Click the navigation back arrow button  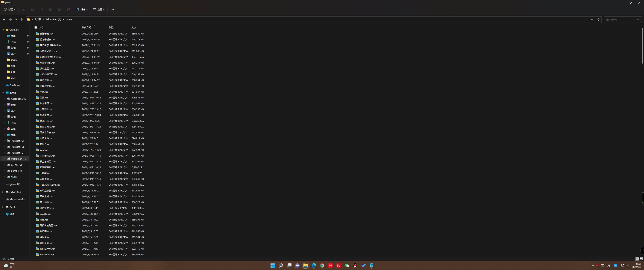coord(4,19)
